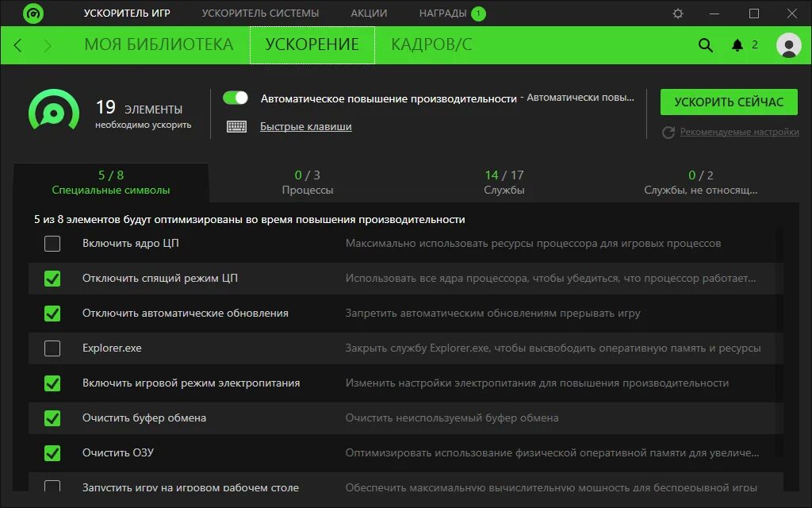Click the '19 ЭЛЕМЕНТЫ' counter text
This screenshot has height=508, width=812.
click(139, 108)
